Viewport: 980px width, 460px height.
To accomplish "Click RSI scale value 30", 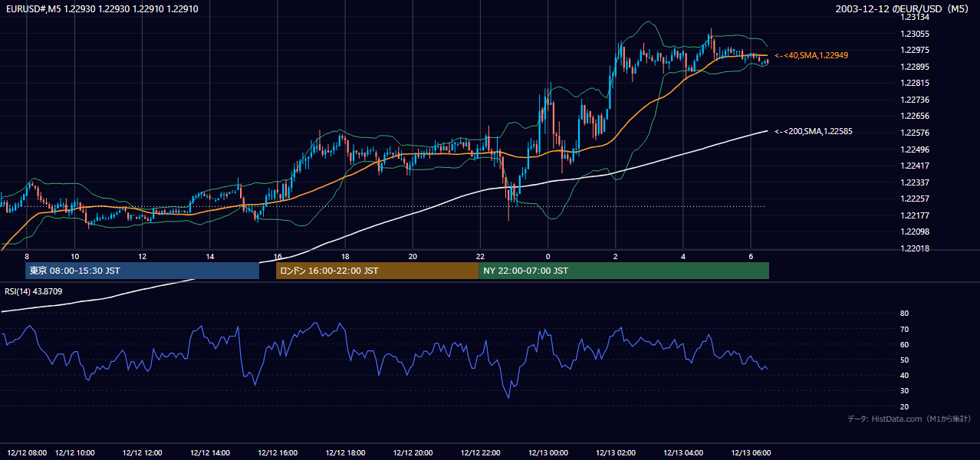I will [x=904, y=391].
